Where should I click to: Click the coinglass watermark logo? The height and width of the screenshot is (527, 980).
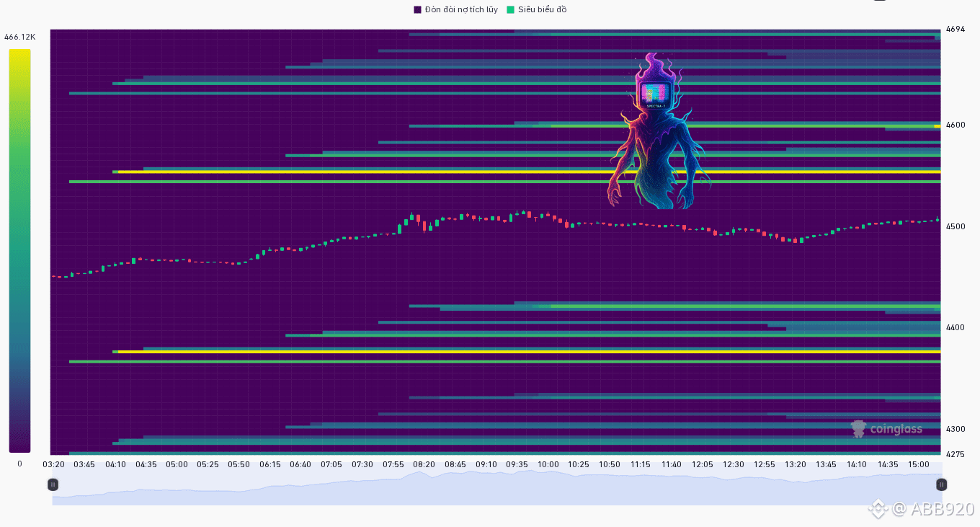tap(886, 429)
